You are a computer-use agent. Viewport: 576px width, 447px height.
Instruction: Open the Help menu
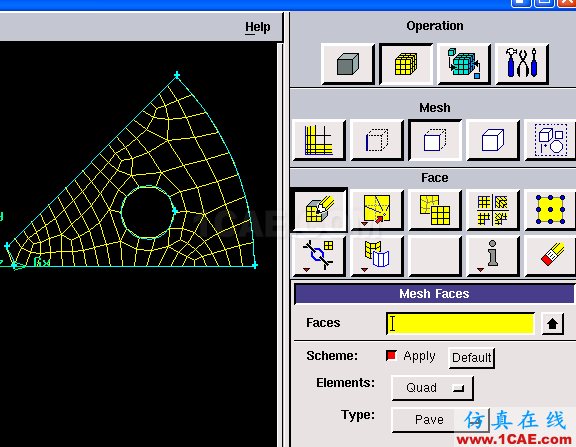258,27
